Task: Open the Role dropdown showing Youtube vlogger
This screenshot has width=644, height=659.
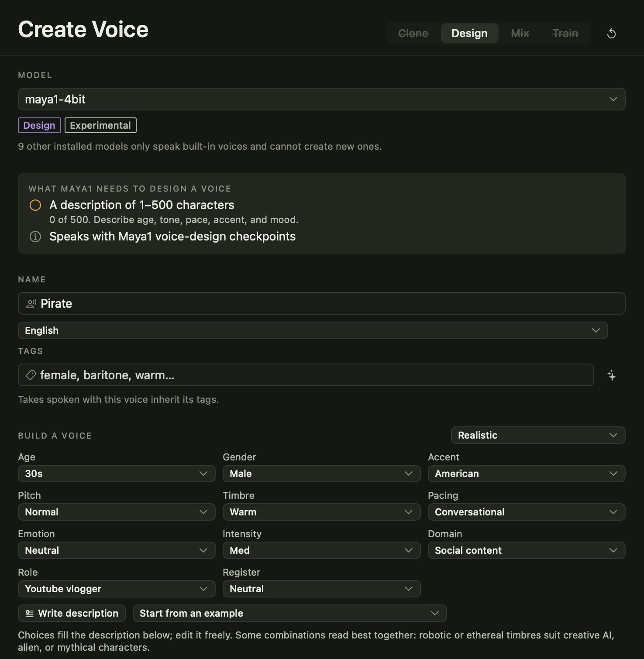Action: coord(117,589)
